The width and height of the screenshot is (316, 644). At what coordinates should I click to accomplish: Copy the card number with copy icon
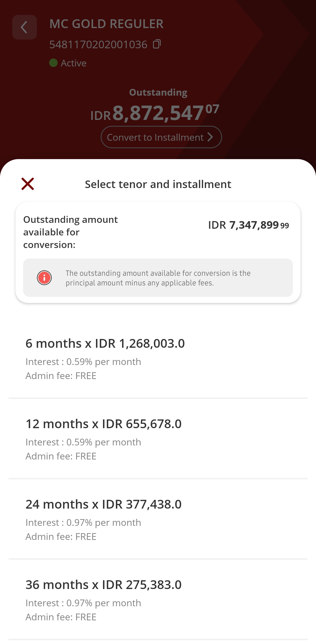pos(157,44)
